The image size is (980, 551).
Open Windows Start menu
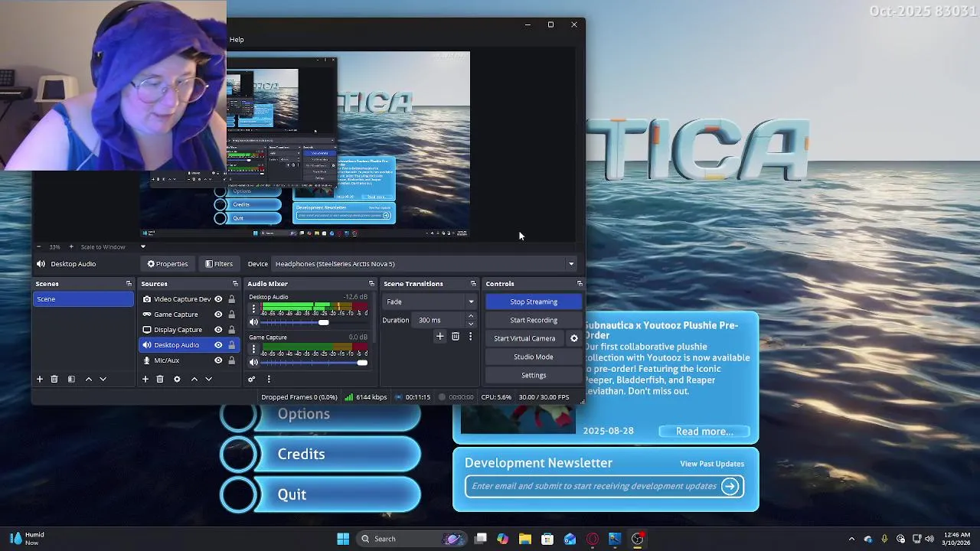pos(343,539)
